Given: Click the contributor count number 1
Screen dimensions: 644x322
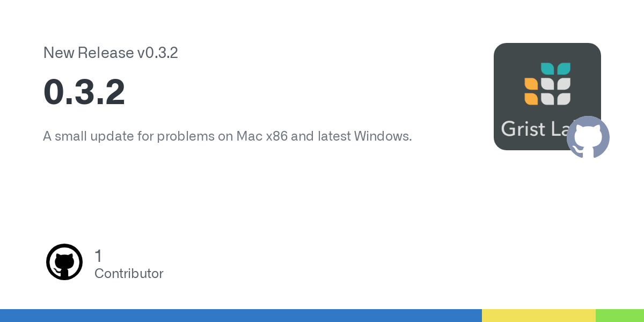Looking at the screenshot, I should [98, 256].
